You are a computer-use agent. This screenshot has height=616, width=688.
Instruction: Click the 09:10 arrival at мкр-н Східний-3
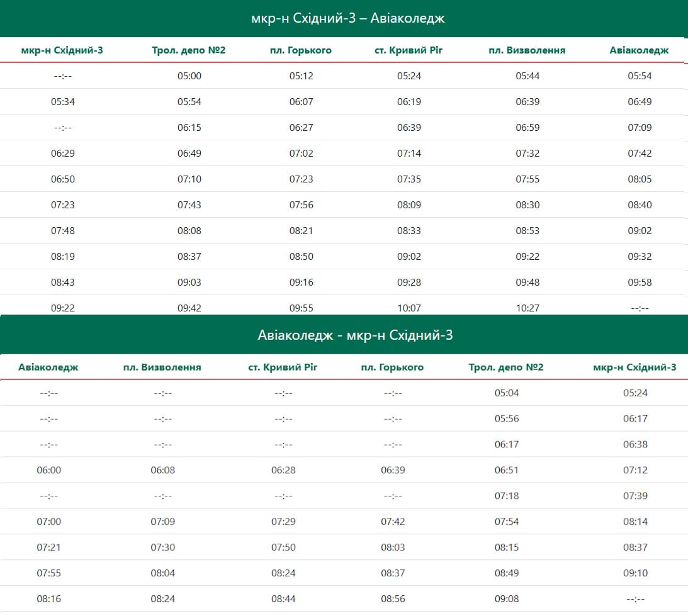(x=635, y=573)
